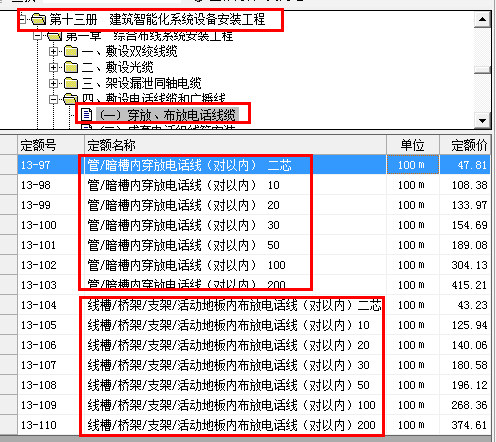
Task: Select tree item 二、敷设光缆
Action: click(117, 67)
